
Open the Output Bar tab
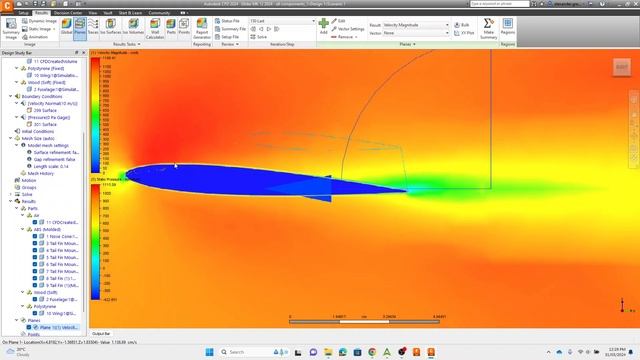pyautogui.click(x=101, y=334)
